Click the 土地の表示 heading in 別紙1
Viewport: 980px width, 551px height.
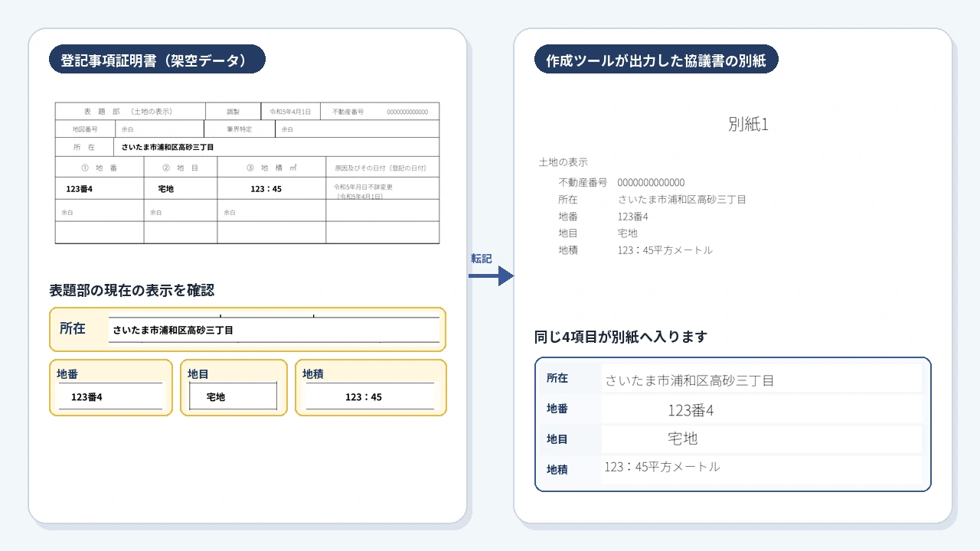pos(563,162)
